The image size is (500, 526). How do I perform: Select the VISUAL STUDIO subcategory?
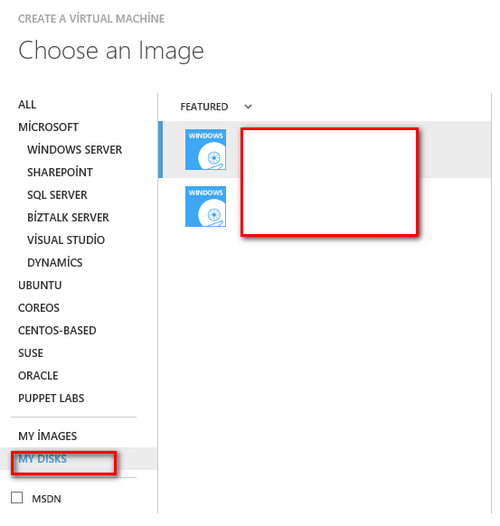(66, 240)
